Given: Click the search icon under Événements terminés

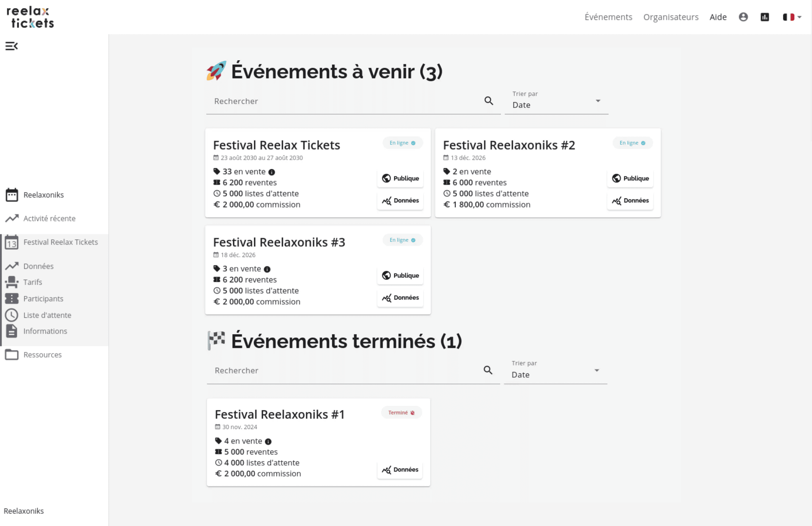Looking at the screenshot, I should tap(488, 370).
